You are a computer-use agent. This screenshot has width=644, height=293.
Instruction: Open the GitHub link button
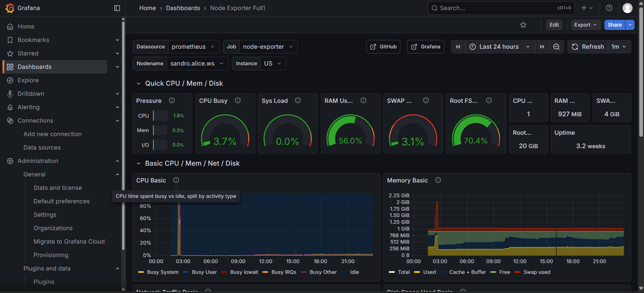click(x=383, y=47)
